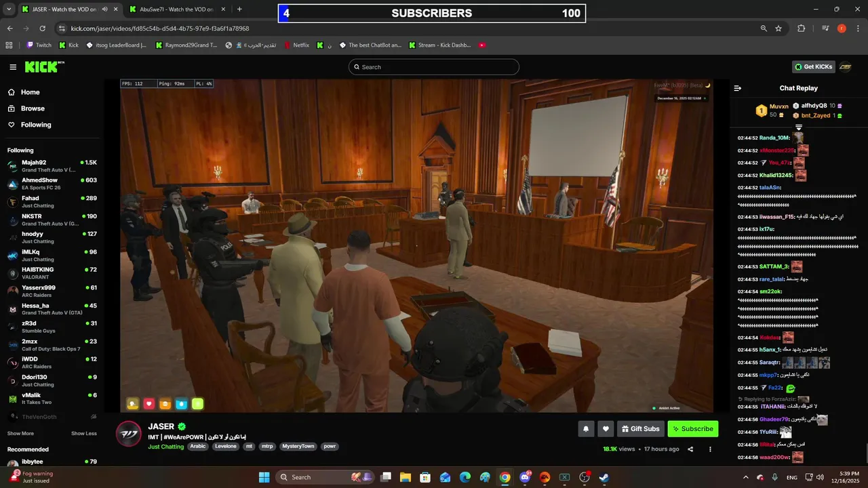Screen dimensions: 868x488
Task: Click the video player frame
Action: click(416, 245)
